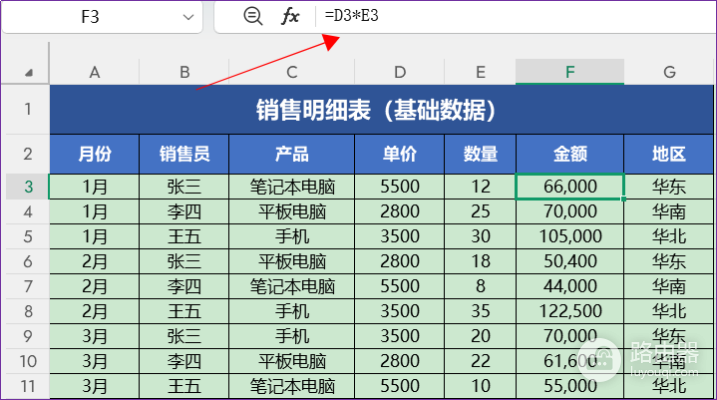Select column E header
This screenshot has height=400, width=717.
click(480, 72)
